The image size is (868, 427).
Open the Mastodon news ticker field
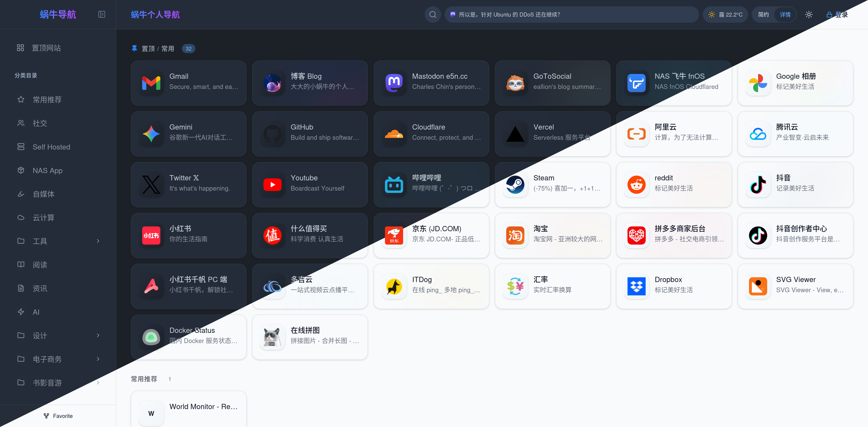572,15
